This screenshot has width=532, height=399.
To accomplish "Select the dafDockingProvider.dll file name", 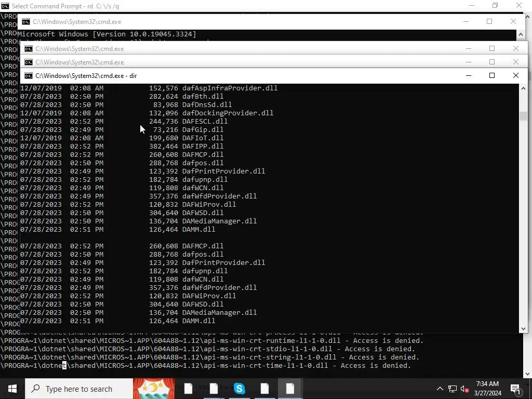I will tap(228, 113).
